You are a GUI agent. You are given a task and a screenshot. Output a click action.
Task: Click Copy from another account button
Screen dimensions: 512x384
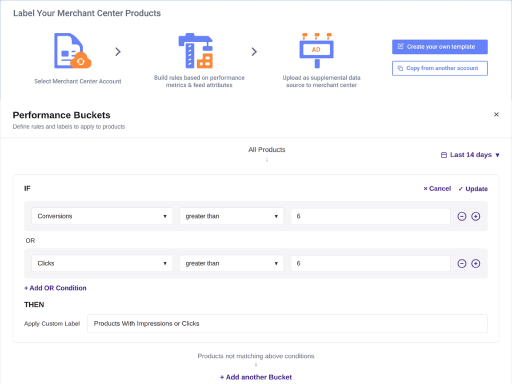tap(440, 68)
